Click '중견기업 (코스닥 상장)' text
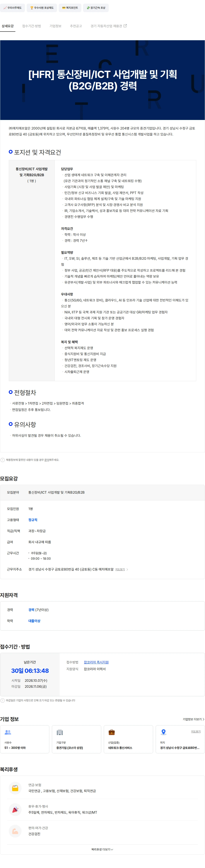The height and width of the screenshot is (868, 205). click(x=70, y=748)
